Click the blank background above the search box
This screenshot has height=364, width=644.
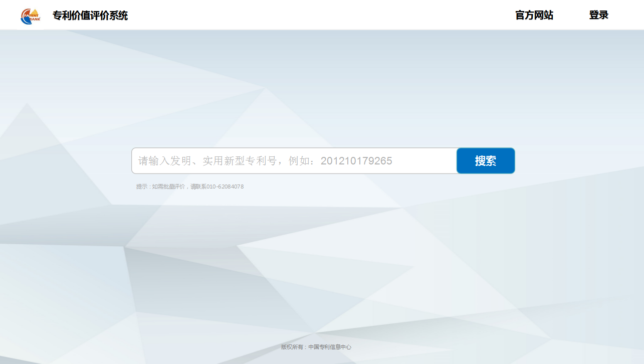(321, 100)
